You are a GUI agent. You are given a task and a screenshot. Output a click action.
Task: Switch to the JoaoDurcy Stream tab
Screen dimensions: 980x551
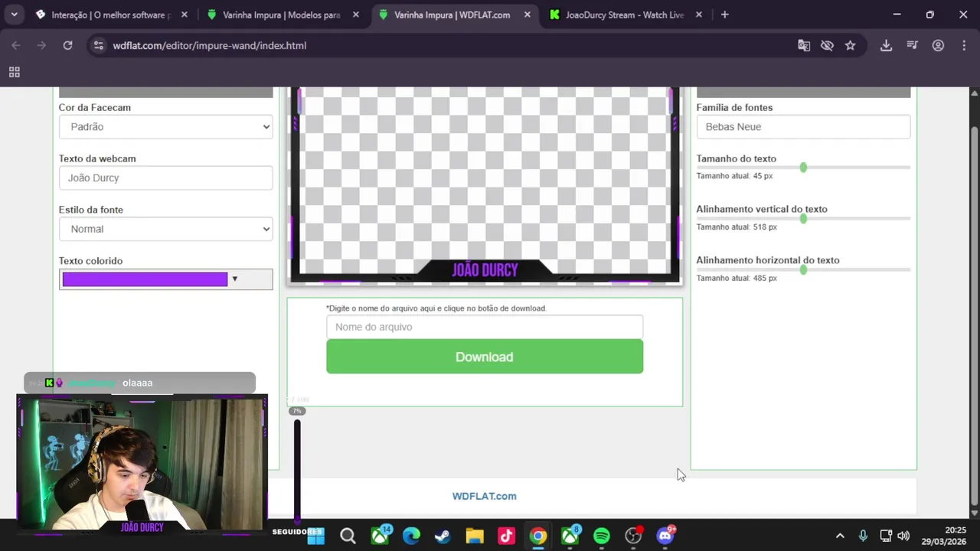[x=624, y=15]
